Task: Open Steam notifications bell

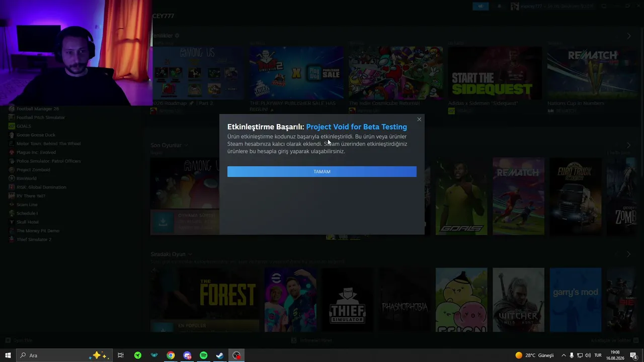Action: coord(499,6)
